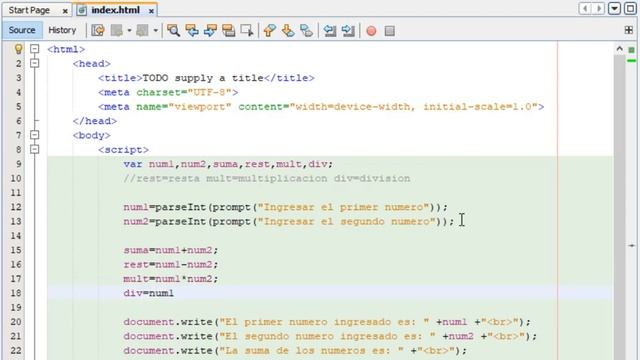Click "El segundo numero ingresado es" string
This screenshot has width=640, height=360.
[328, 336]
